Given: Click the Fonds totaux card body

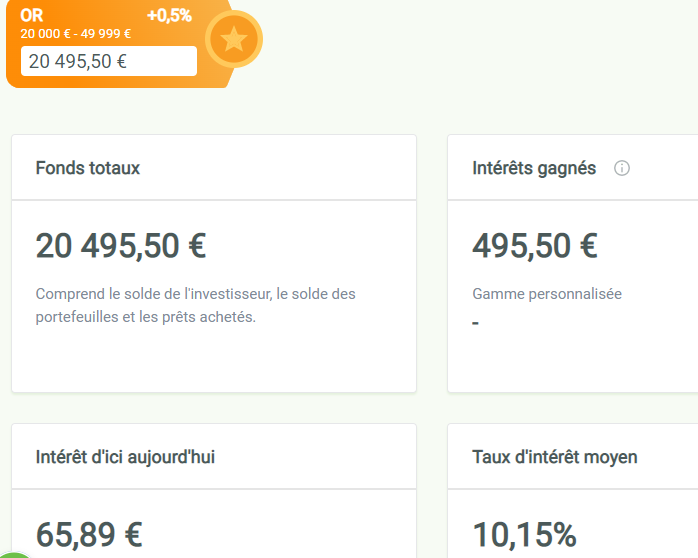Looking at the screenshot, I should [214, 296].
